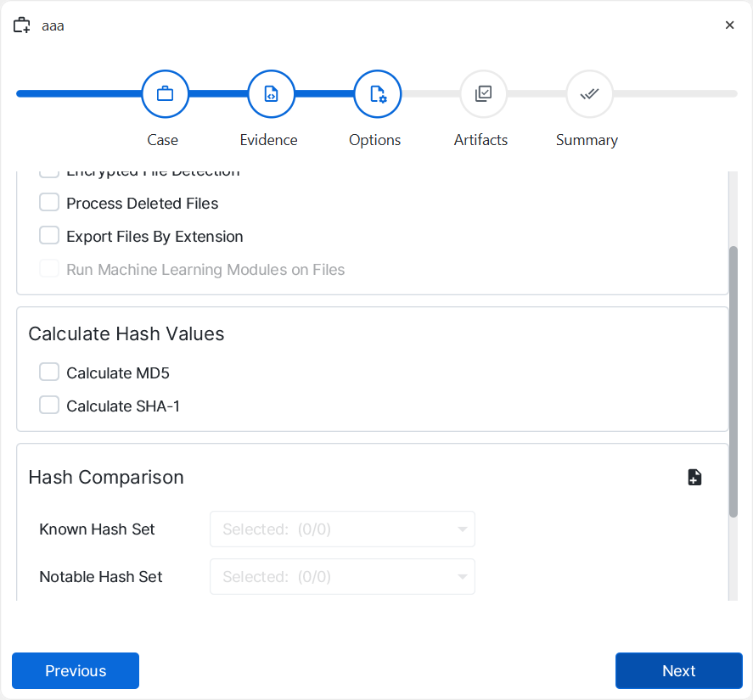
Task: Close the aaa case dialog
Action: [729, 25]
